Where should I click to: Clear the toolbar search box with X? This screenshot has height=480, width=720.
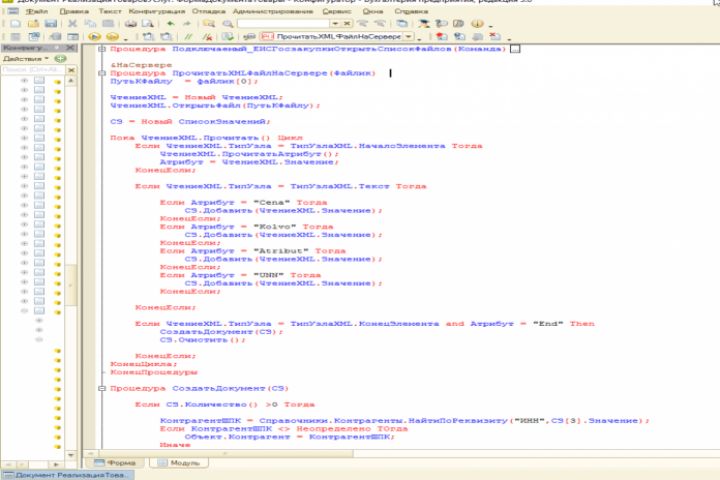(347, 23)
